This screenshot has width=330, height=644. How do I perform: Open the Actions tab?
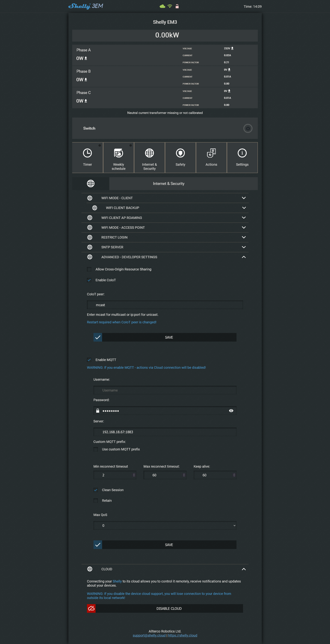[211, 158]
